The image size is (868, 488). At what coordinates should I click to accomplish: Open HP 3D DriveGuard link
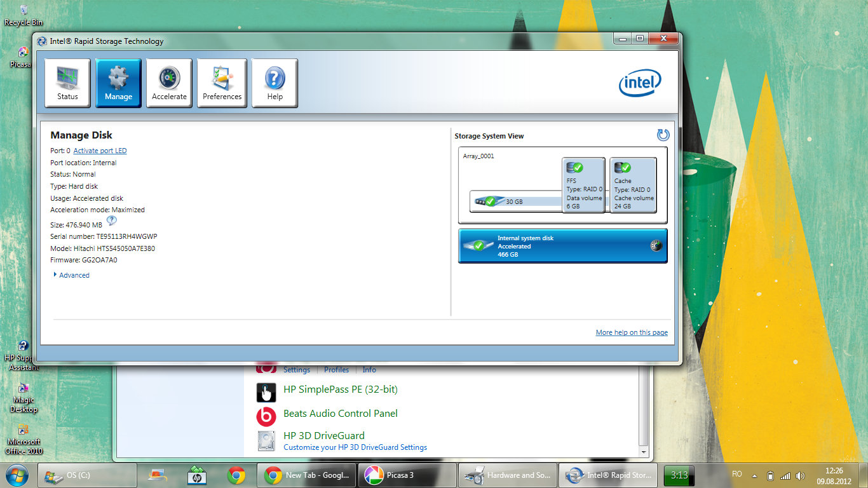coord(324,436)
